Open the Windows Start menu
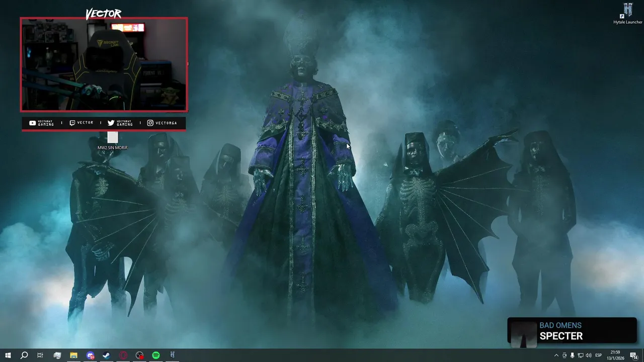 (x=8, y=355)
